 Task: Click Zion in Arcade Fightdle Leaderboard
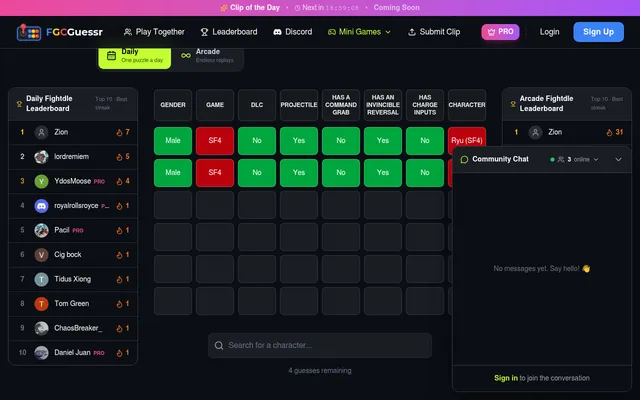point(555,132)
